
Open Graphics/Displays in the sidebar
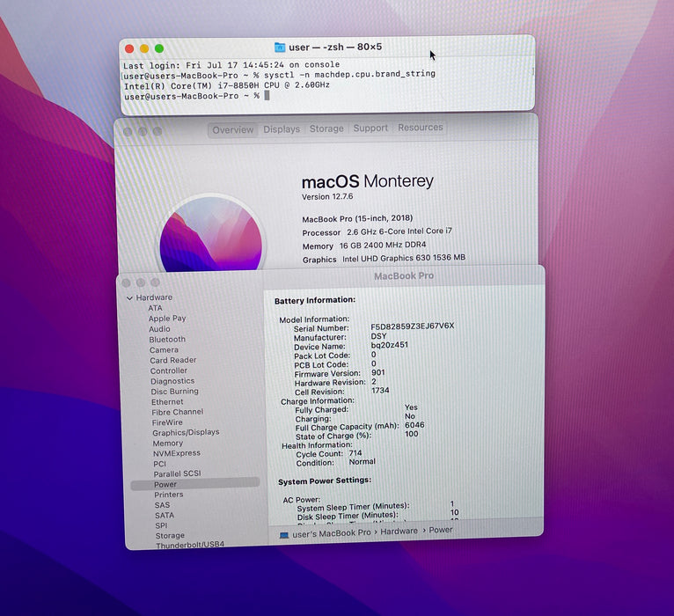click(186, 432)
